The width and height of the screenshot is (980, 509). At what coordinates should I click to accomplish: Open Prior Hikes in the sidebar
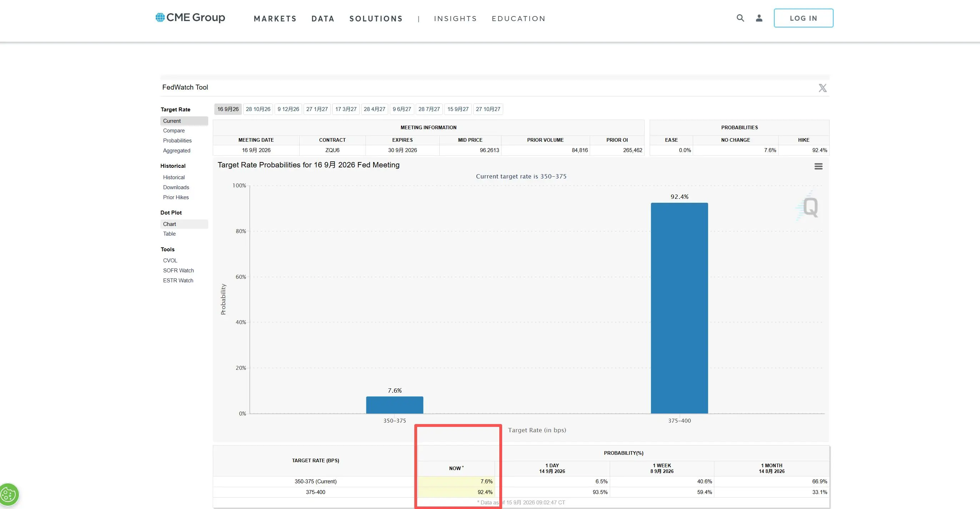click(176, 197)
